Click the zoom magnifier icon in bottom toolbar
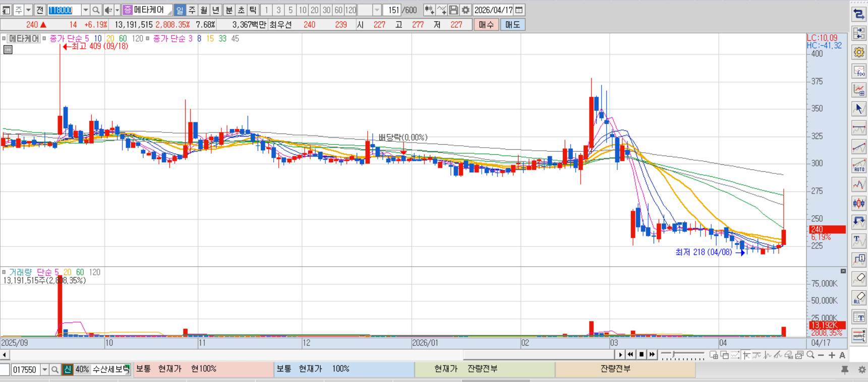Image resolution: width=868 pixels, height=382 pixels. pyautogui.click(x=811, y=355)
